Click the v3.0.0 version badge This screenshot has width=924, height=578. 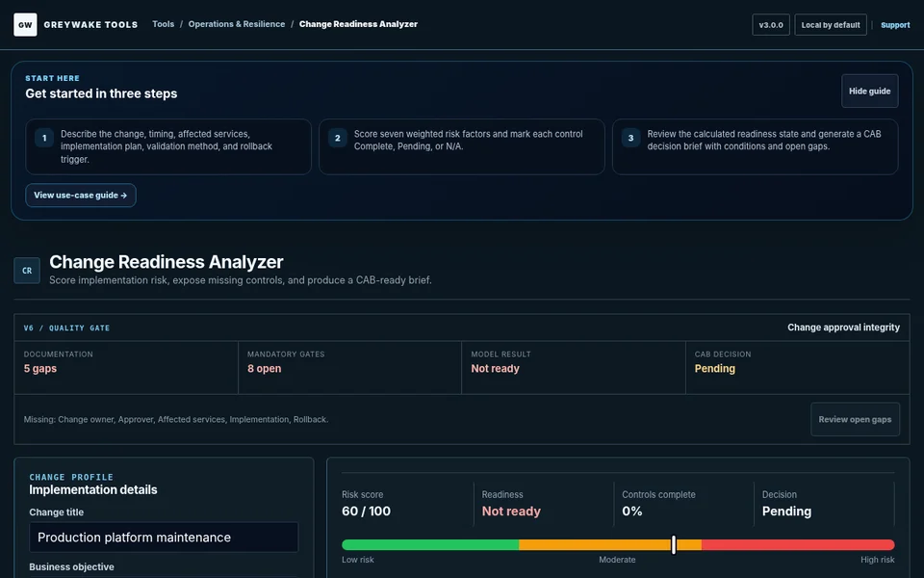[771, 25]
